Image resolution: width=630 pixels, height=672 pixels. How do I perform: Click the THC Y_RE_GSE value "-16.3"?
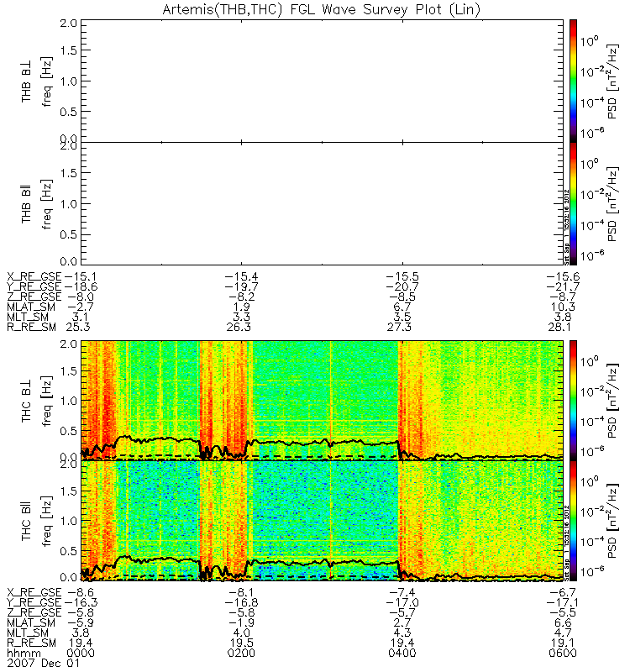coord(81,602)
